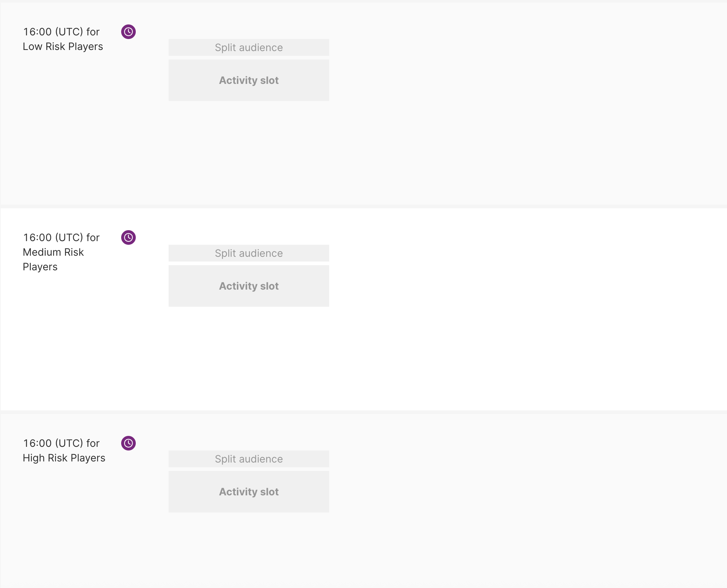
Task: Select the "Medium Risk" label text
Action: pyautogui.click(x=53, y=252)
